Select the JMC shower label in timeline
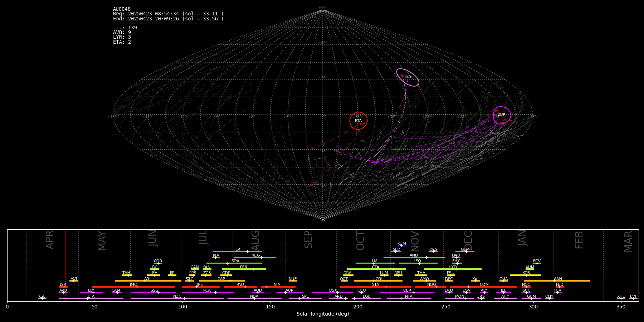 click(133, 285)
